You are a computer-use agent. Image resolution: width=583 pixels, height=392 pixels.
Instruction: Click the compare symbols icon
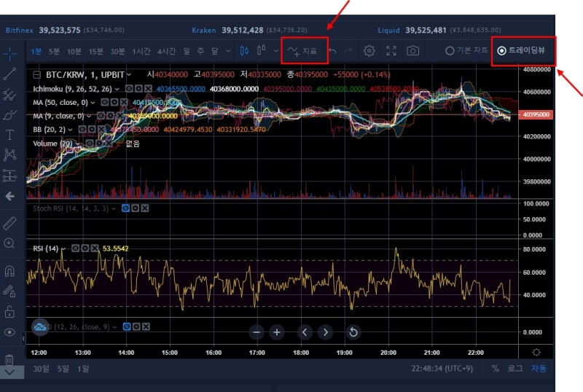pos(262,50)
